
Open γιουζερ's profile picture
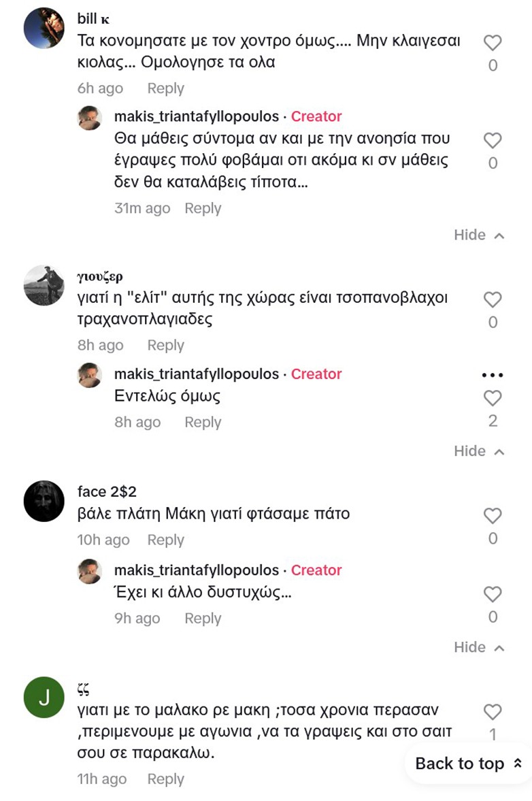click(44, 285)
